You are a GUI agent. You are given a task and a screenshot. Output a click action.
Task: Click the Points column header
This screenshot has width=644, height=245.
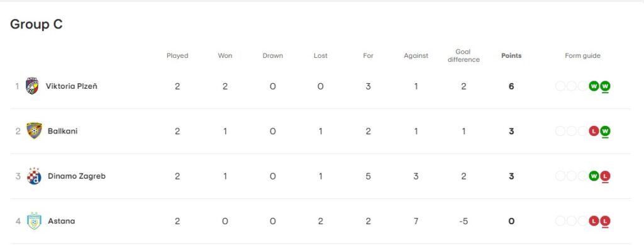[x=511, y=55]
